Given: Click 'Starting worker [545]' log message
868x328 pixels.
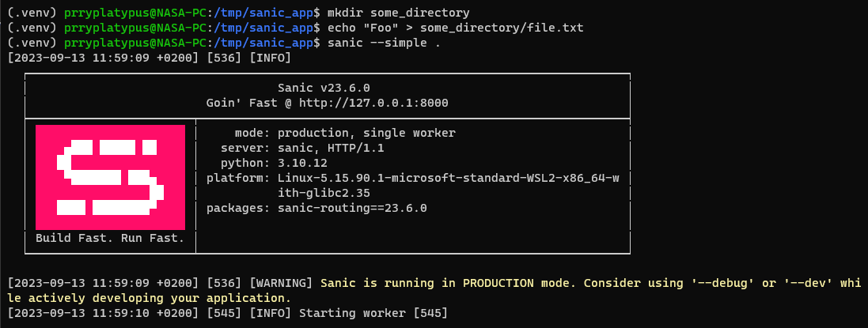Looking at the screenshot, I should pyautogui.click(x=373, y=314).
